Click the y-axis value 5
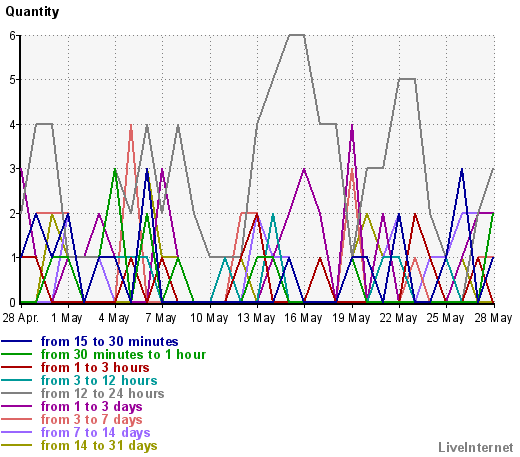This screenshot has width=520, height=457. (x=13, y=80)
